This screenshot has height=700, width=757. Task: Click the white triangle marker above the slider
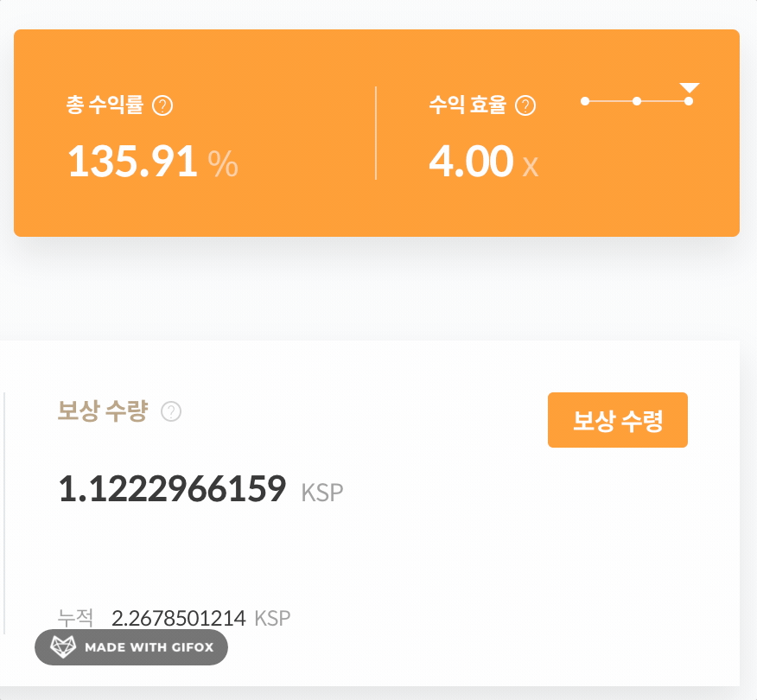[x=689, y=86]
